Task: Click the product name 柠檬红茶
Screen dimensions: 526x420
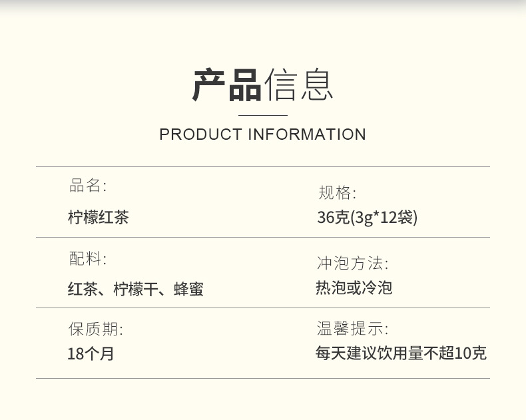Action: tap(98, 218)
